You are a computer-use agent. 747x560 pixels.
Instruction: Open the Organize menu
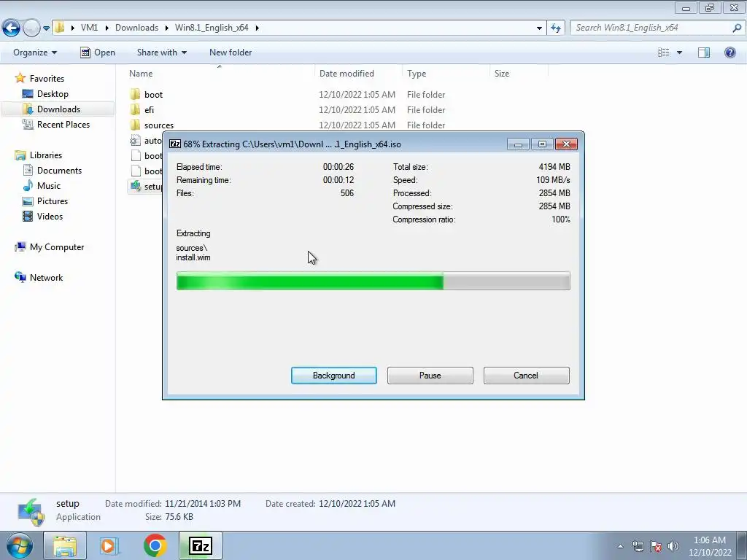point(35,52)
